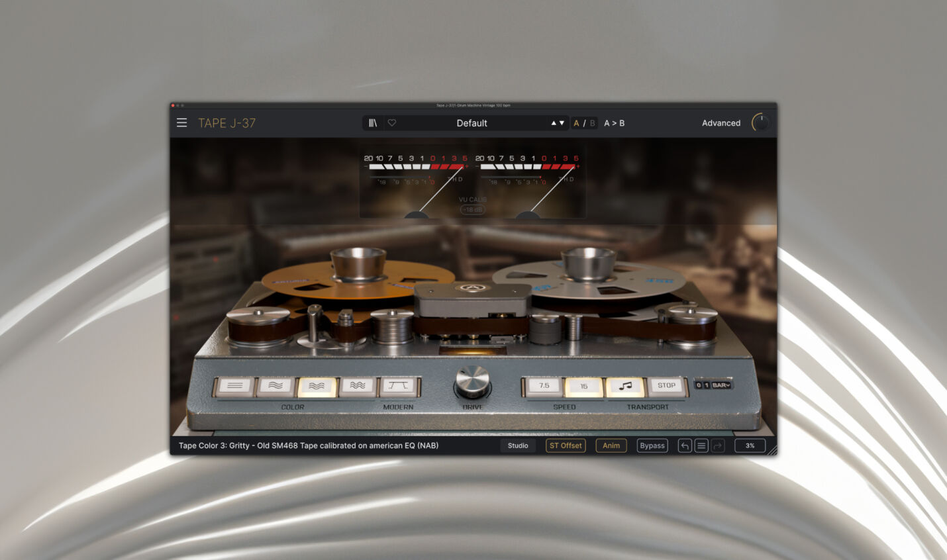Select the first tape color button
The image size is (947, 560).
[234, 386]
